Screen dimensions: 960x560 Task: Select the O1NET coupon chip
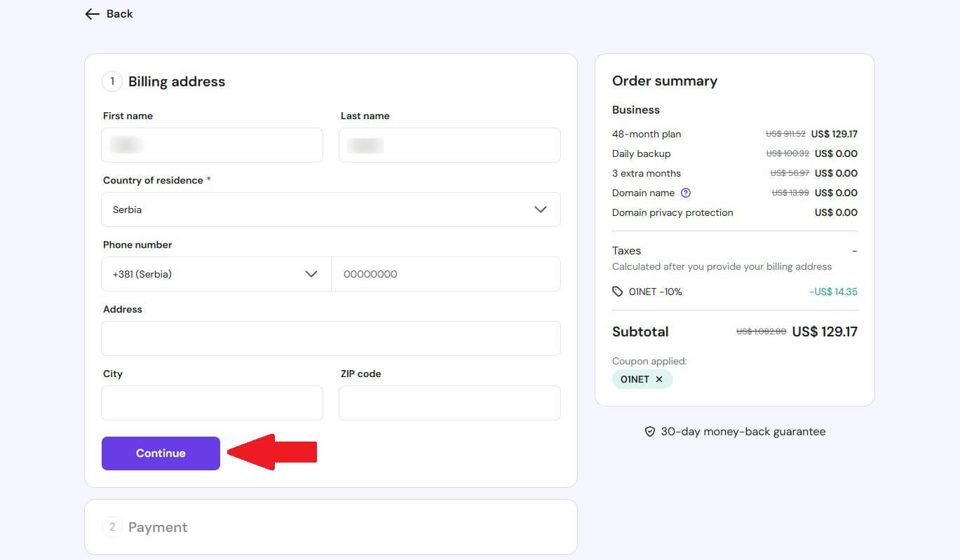click(x=637, y=379)
